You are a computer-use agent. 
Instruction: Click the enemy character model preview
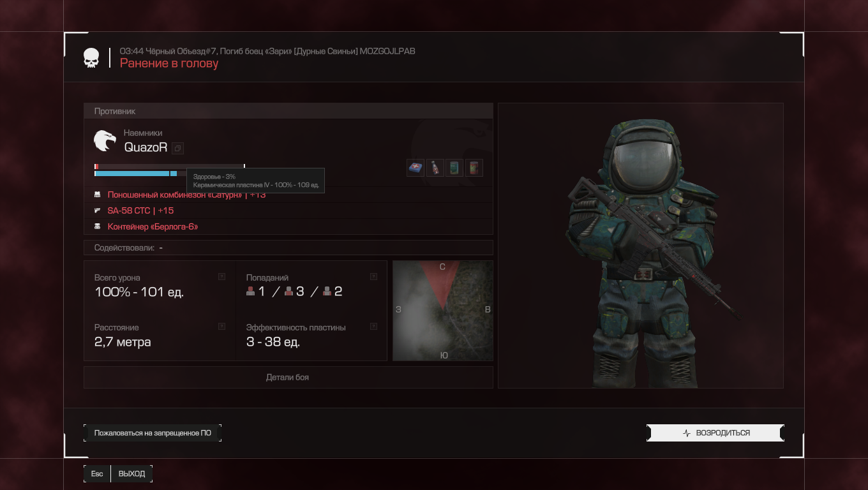click(640, 246)
